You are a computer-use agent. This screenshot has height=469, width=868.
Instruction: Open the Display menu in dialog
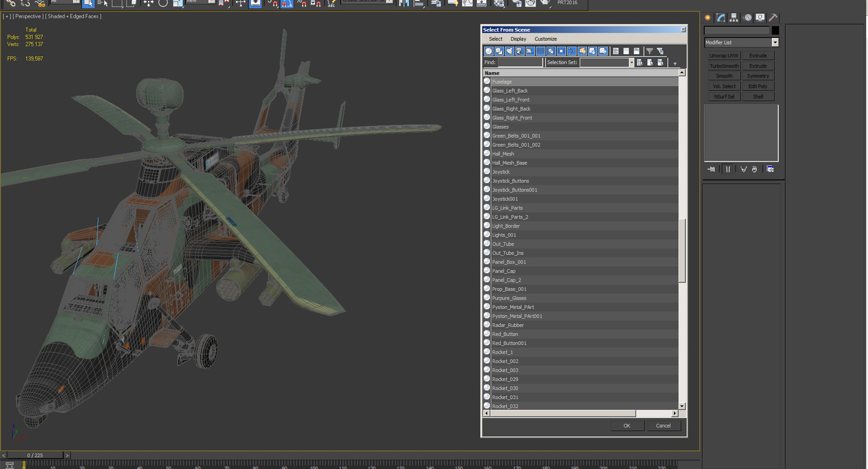518,39
